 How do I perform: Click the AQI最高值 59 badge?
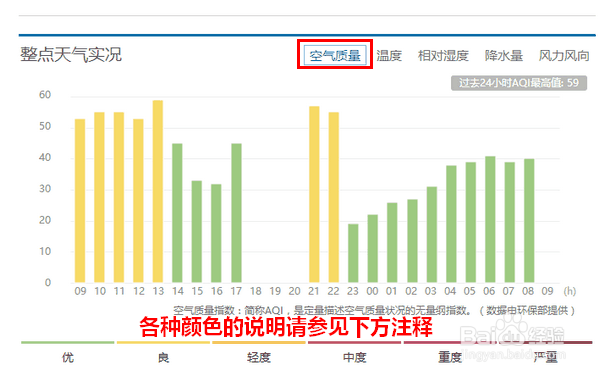[518, 83]
